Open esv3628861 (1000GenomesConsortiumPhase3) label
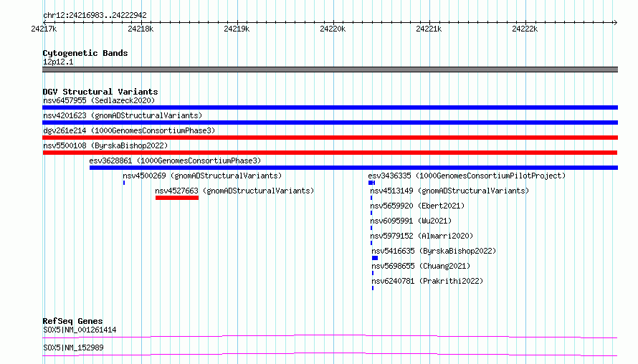This screenshot has width=638, height=364. coord(175,161)
